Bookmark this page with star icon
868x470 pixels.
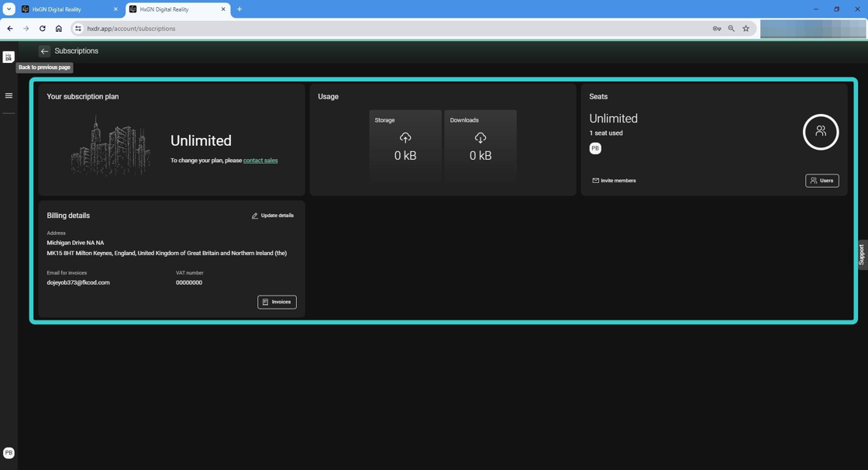point(746,29)
